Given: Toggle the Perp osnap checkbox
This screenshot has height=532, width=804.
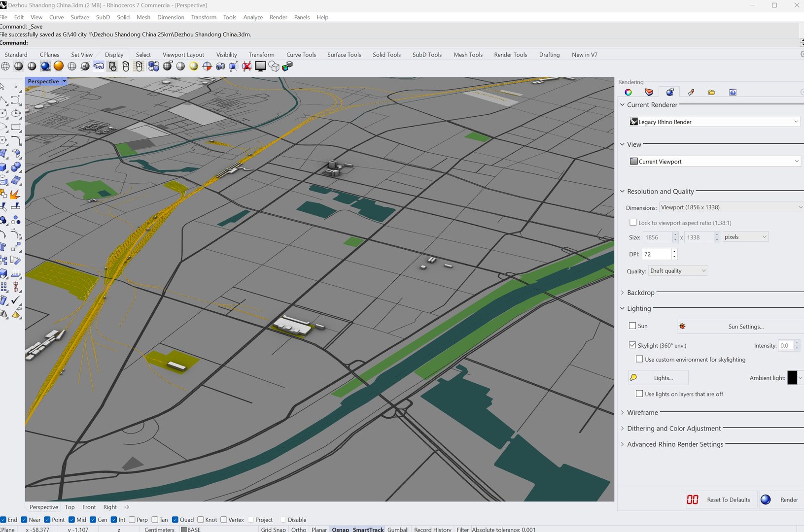Looking at the screenshot, I should pos(132,520).
